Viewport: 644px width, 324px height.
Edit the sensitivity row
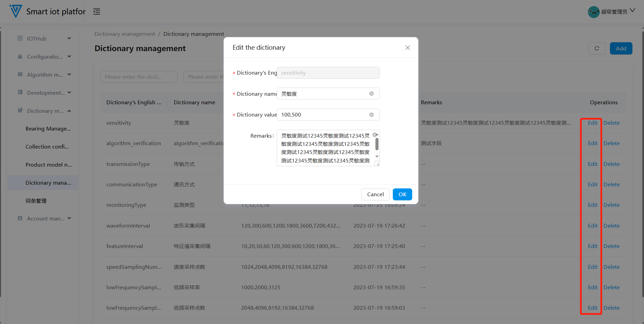click(593, 123)
